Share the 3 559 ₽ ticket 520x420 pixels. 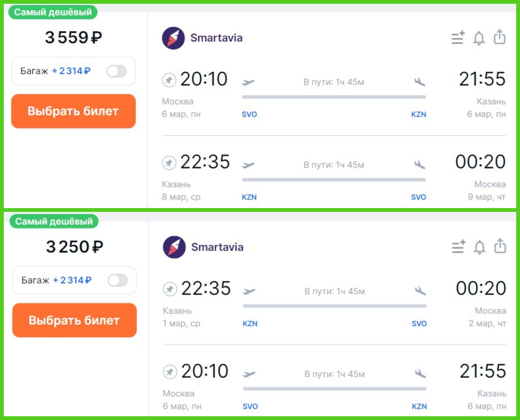[499, 37]
